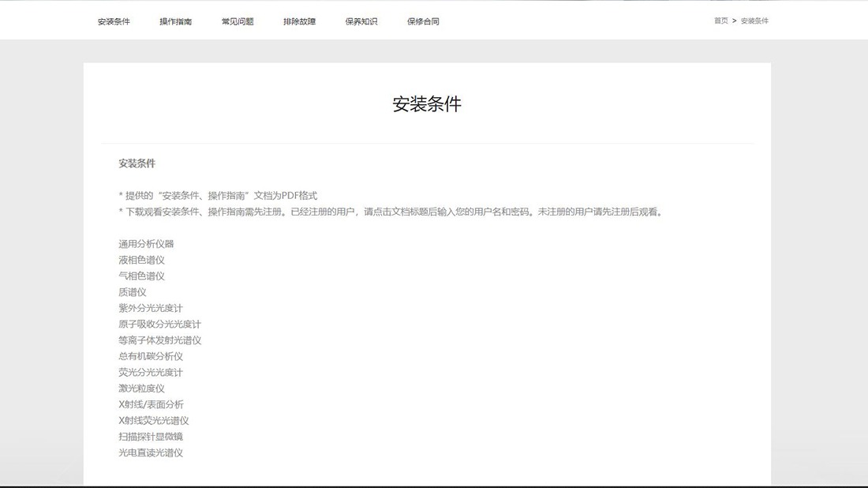Open 光电直读光谱仪 document
Image resolution: width=868 pixels, height=488 pixels.
[151, 452]
